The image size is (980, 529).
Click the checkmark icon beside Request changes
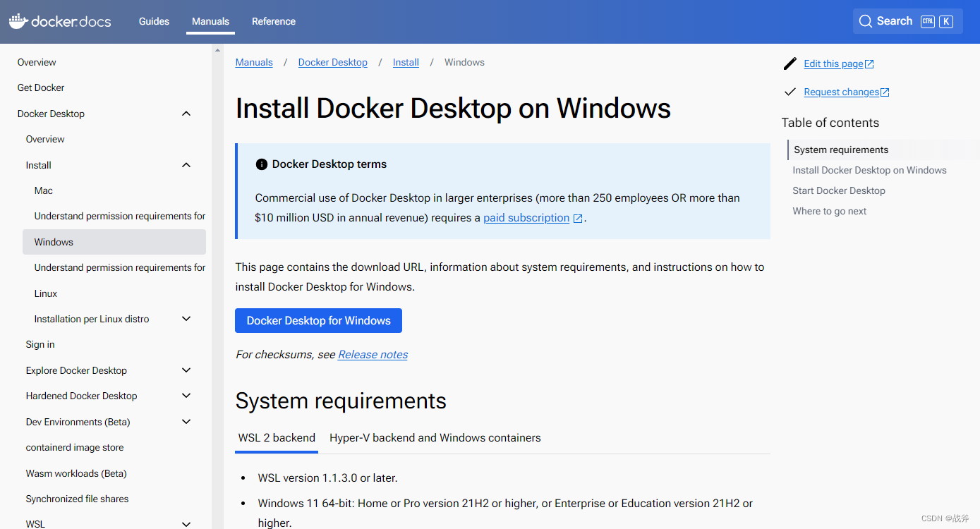pyautogui.click(x=790, y=92)
